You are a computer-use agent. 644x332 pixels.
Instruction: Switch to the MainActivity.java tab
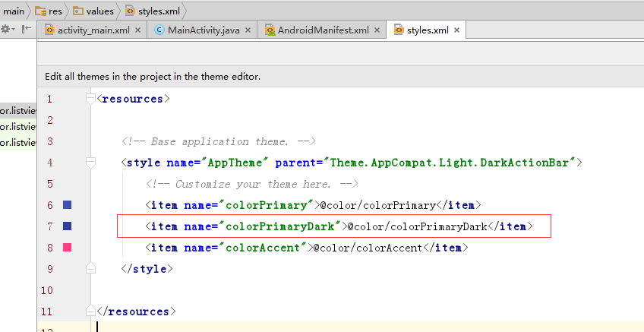click(203, 30)
